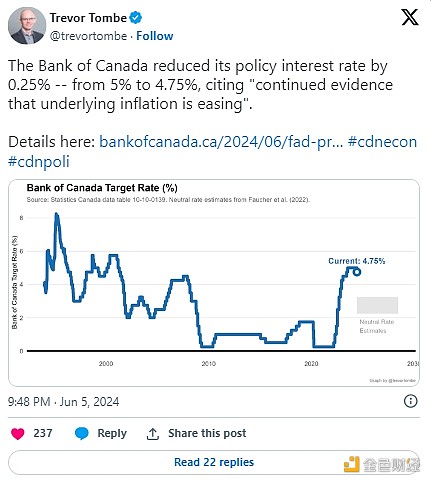This screenshot has height=483, width=431.
Task: Open the @trevortombe handle
Action: (88, 36)
